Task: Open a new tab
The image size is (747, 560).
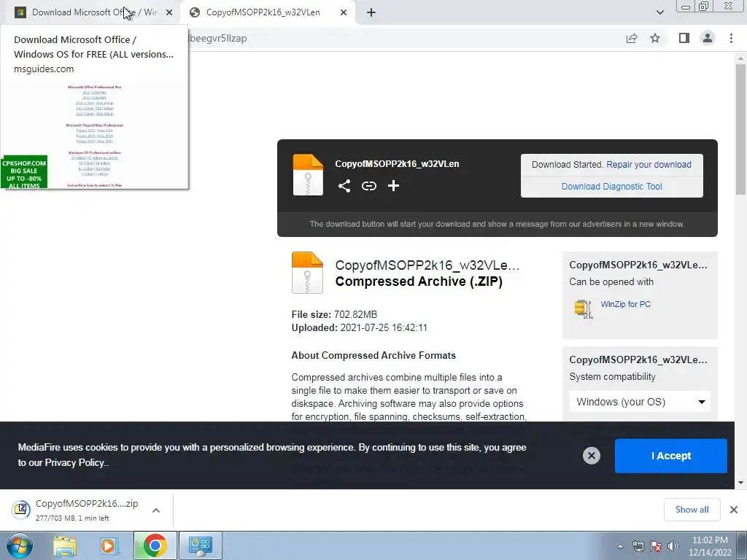Action: click(x=371, y=13)
